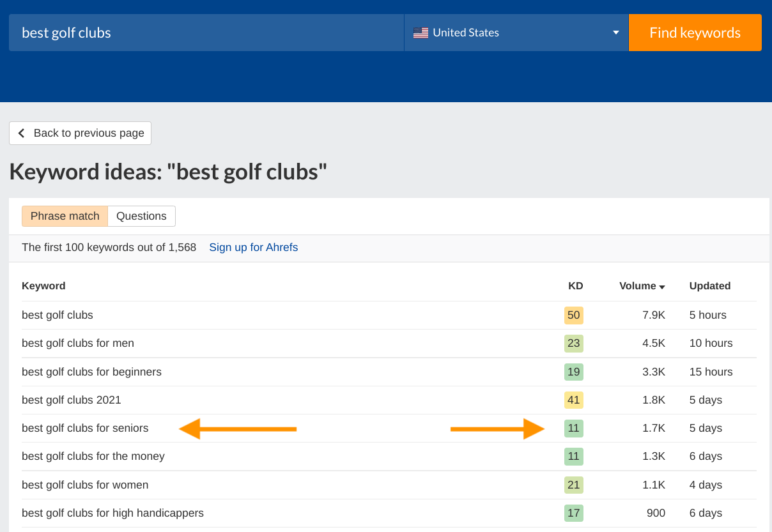Click the 1.8K volume value
The height and width of the screenshot is (532, 772).
point(654,400)
